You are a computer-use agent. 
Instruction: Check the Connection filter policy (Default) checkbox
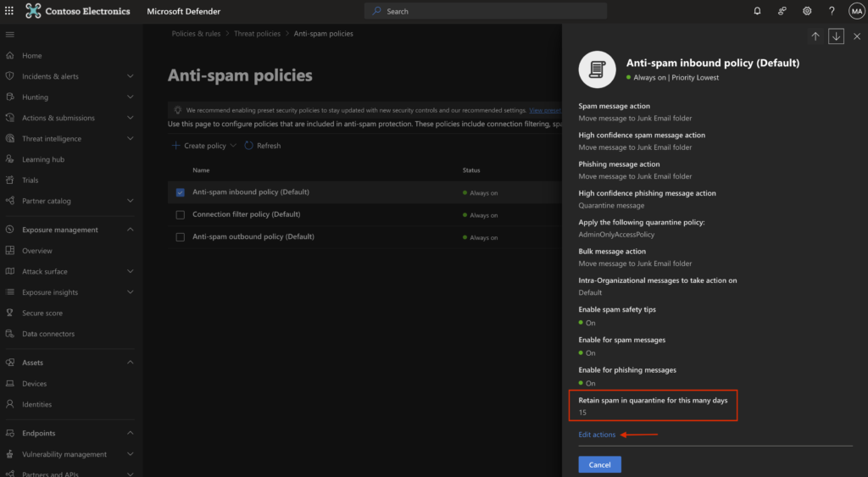pos(180,215)
